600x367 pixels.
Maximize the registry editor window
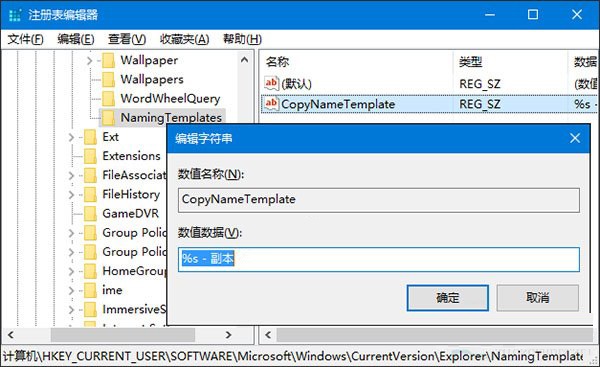533,15
